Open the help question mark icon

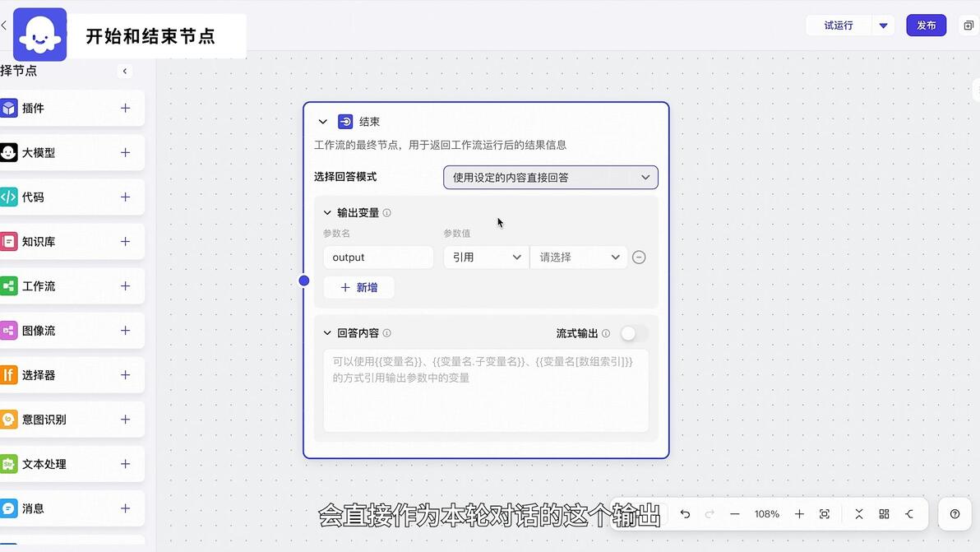tap(955, 514)
